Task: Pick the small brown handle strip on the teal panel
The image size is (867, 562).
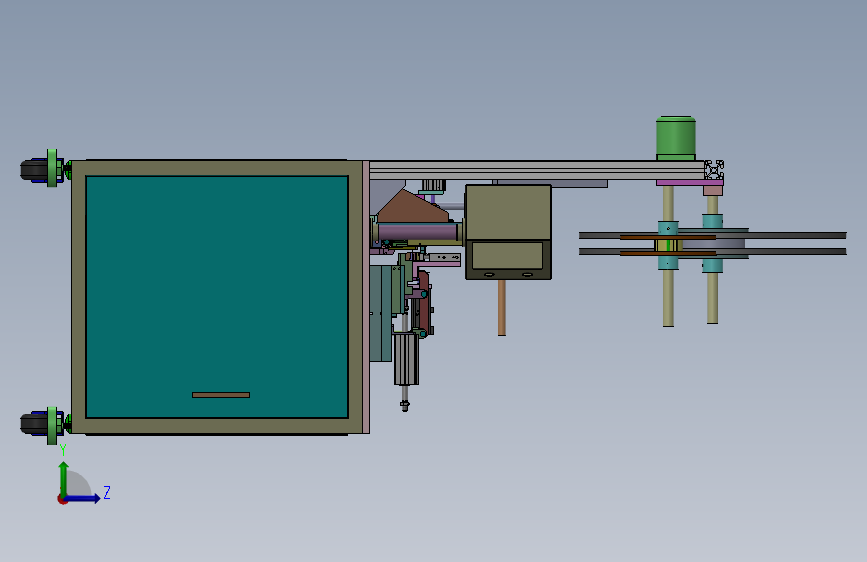Action: coord(221,395)
